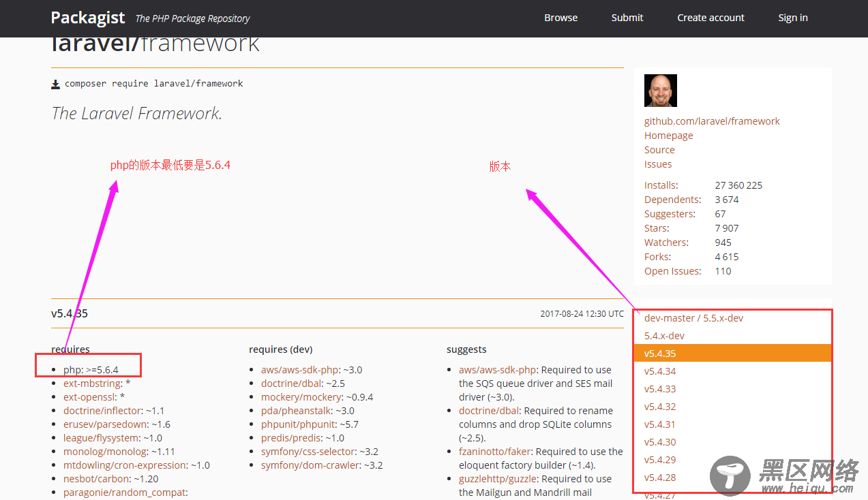Click the 27 360 225 installs count
The width and height of the screenshot is (868, 500).
[x=738, y=185]
